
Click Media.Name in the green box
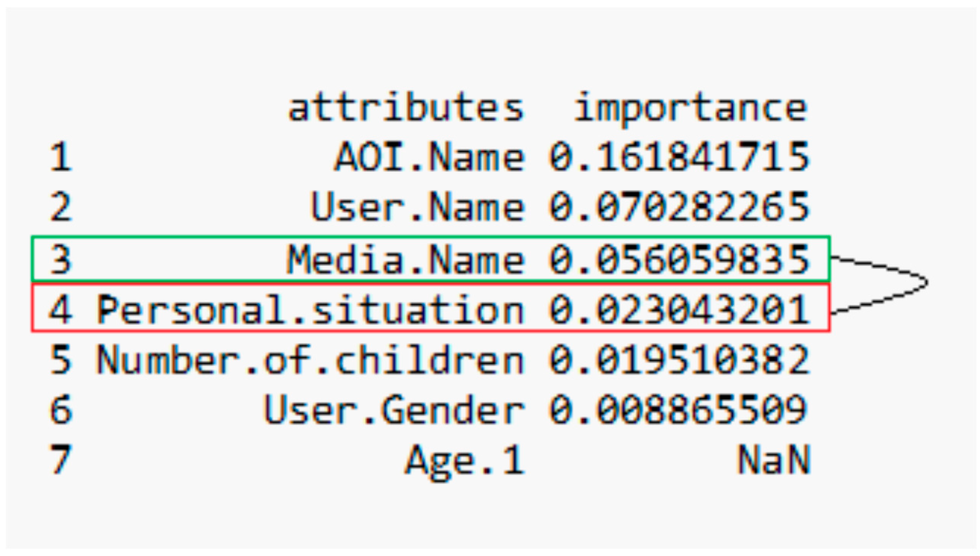[405, 260]
